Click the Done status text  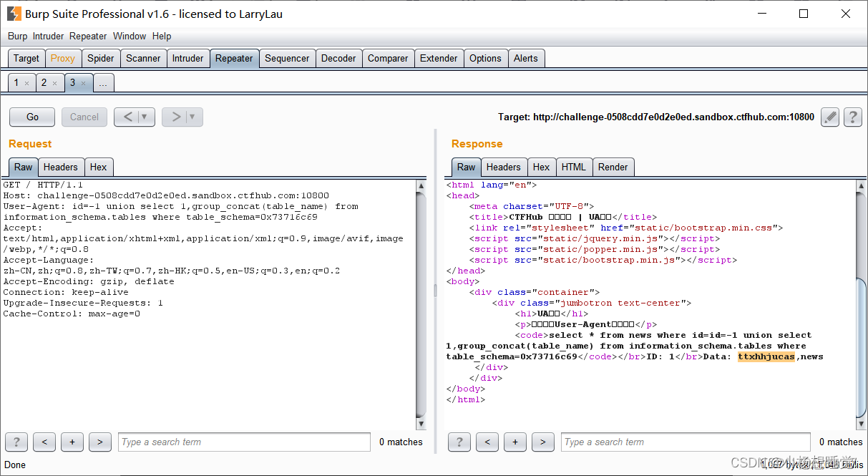point(15,465)
